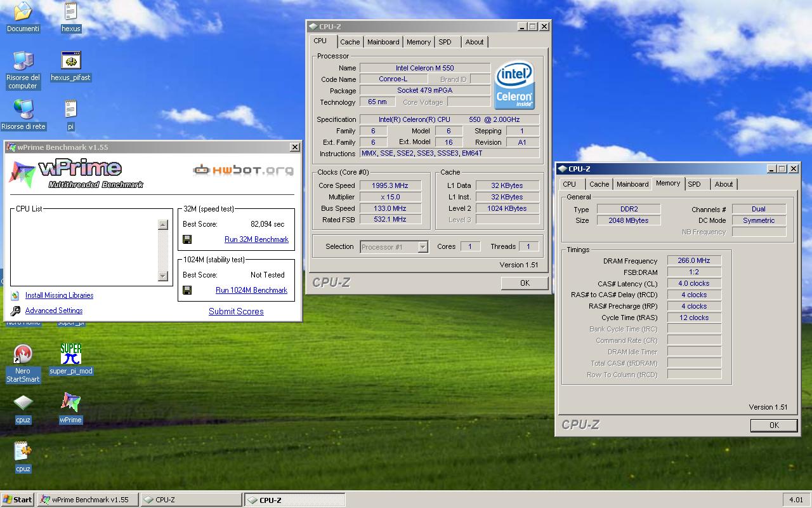Open the Processor #1 selection dropdown
Image resolution: width=812 pixels, height=508 pixels.
422,247
